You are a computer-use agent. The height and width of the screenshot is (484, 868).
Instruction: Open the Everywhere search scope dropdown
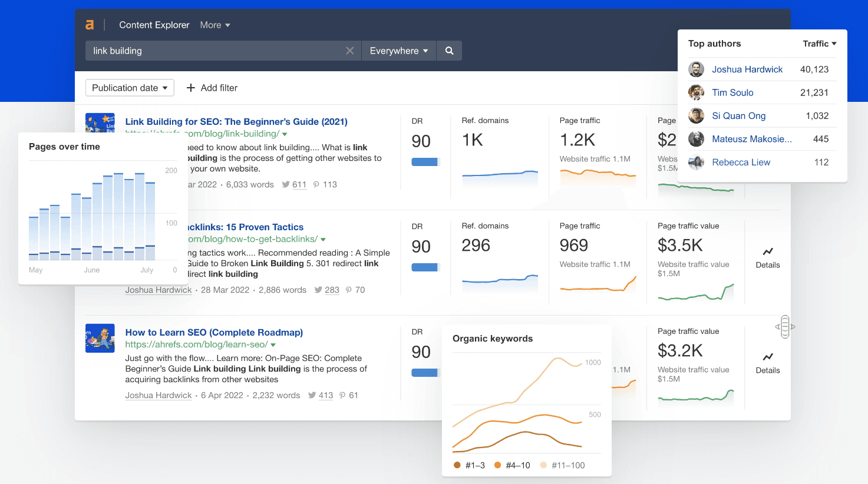pyautogui.click(x=399, y=51)
